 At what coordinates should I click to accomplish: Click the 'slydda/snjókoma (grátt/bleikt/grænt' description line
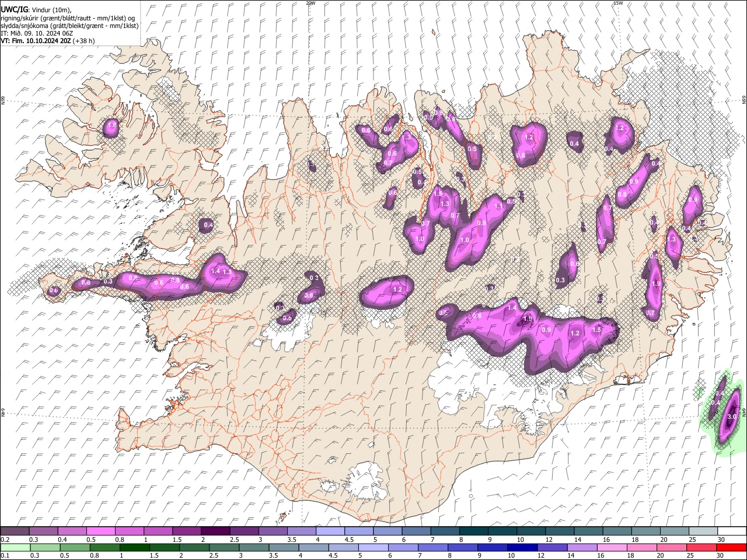point(69,26)
